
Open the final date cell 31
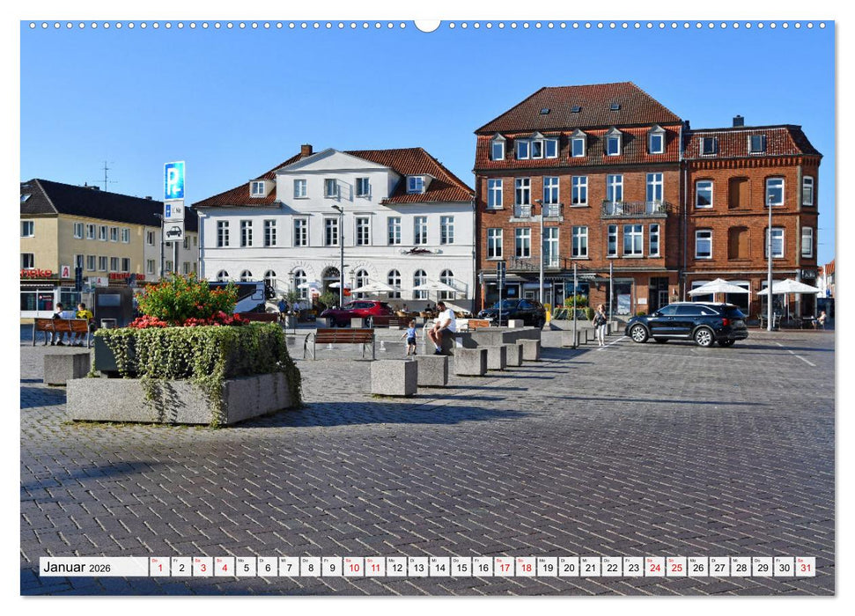[x=807, y=568]
